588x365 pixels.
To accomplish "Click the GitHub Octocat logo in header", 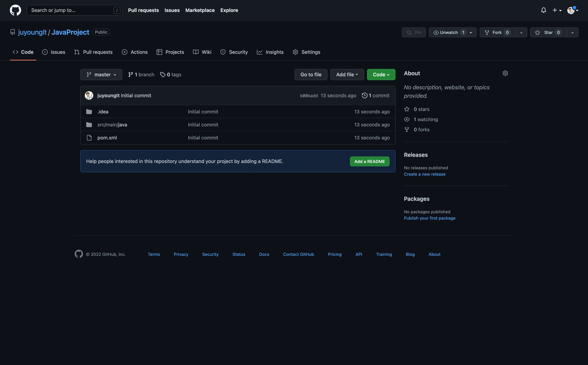I will (x=15, y=10).
